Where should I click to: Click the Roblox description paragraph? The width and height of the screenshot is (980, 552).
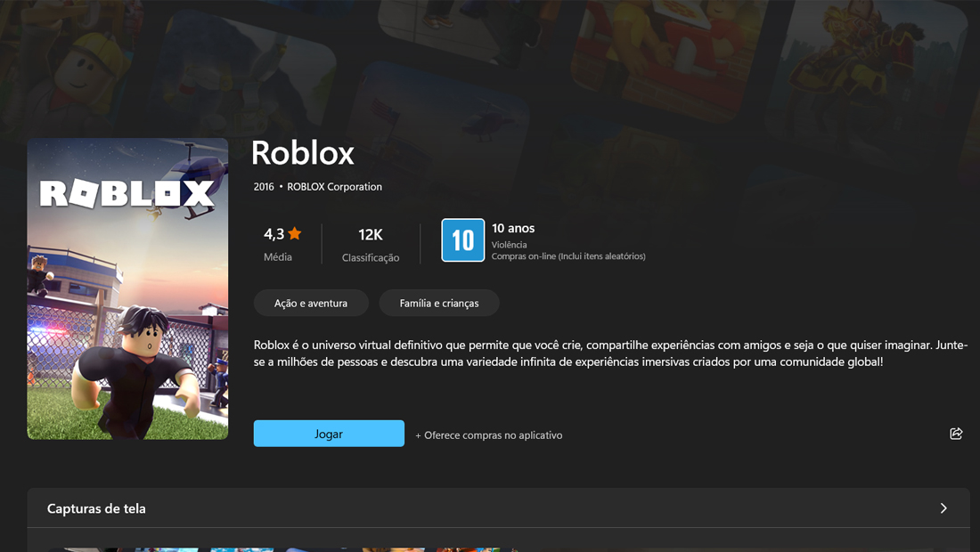click(x=610, y=353)
